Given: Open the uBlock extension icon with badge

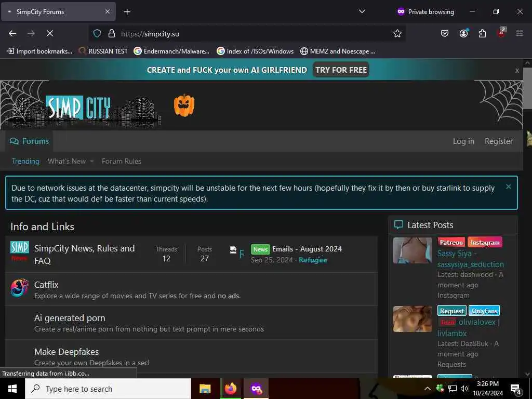Looking at the screenshot, I should tap(501, 33).
